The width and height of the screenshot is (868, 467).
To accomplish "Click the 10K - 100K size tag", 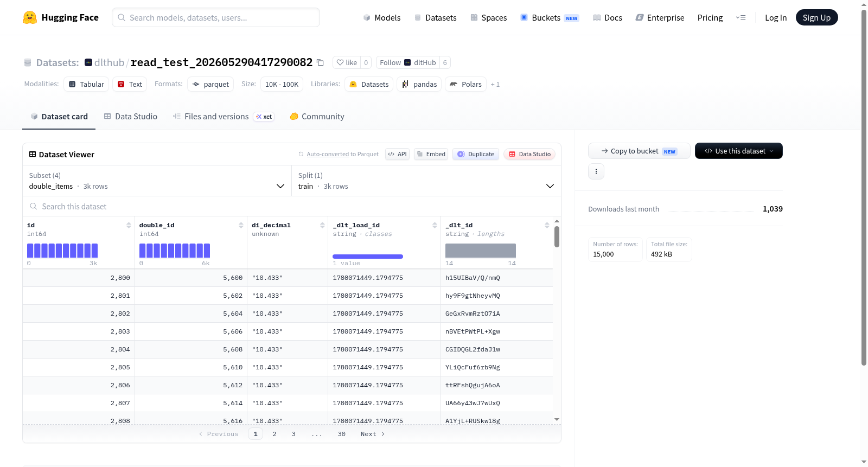I will coord(282,84).
